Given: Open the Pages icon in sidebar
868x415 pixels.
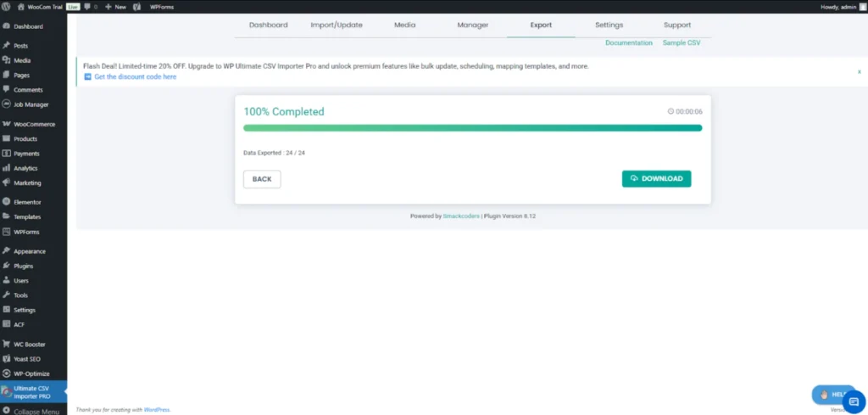Looking at the screenshot, I should (7, 75).
